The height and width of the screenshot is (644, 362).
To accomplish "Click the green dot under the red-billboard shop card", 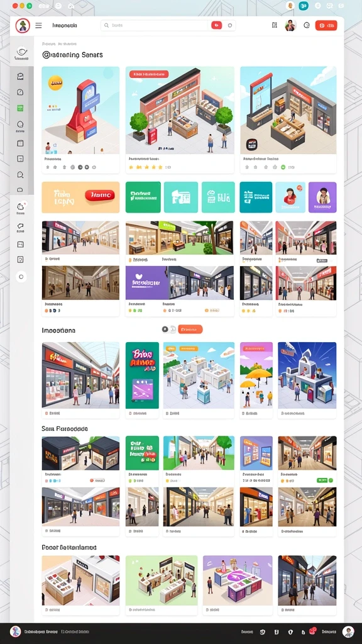I will [283, 167].
